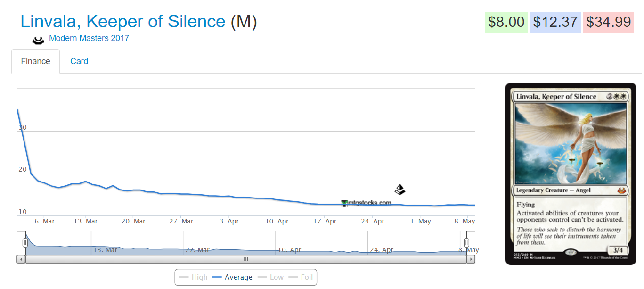Click the green $8.00 low price badge

(x=506, y=22)
